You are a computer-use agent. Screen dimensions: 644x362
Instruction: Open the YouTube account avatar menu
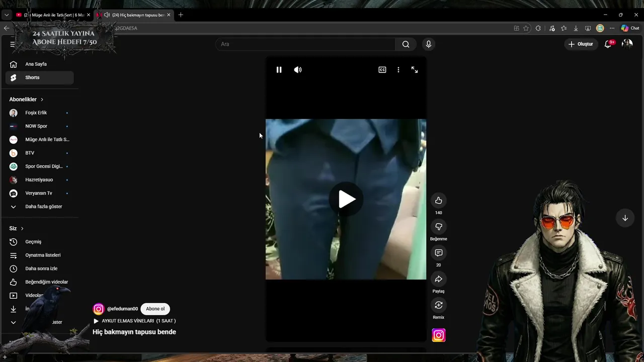pos(627,44)
